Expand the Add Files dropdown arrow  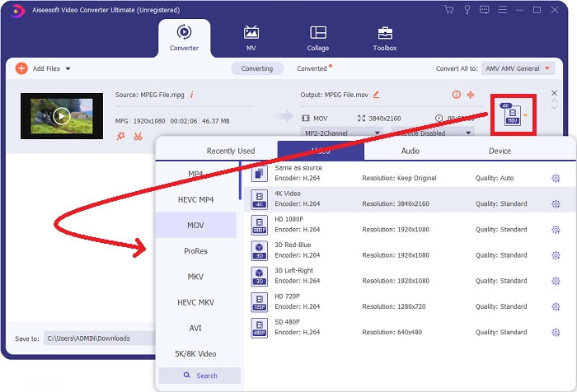pyautogui.click(x=68, y=69)
